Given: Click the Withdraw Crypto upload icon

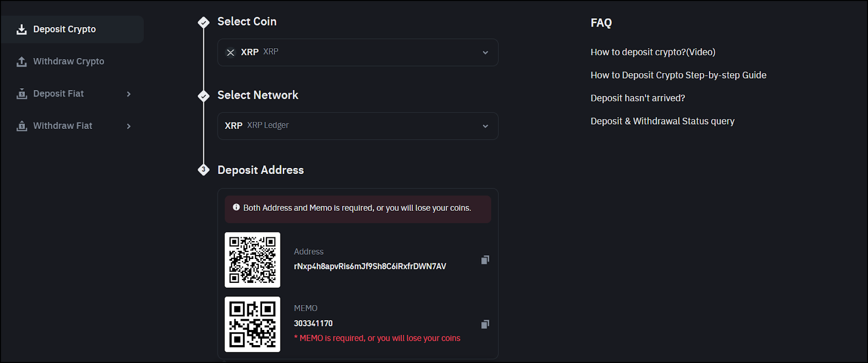Looking at the screenshot, I should coord(22,61).
